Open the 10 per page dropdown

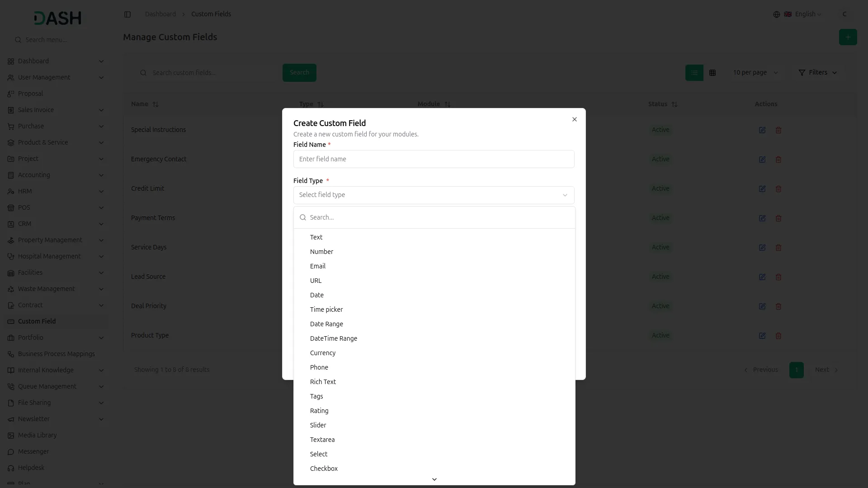click(755, 72)
